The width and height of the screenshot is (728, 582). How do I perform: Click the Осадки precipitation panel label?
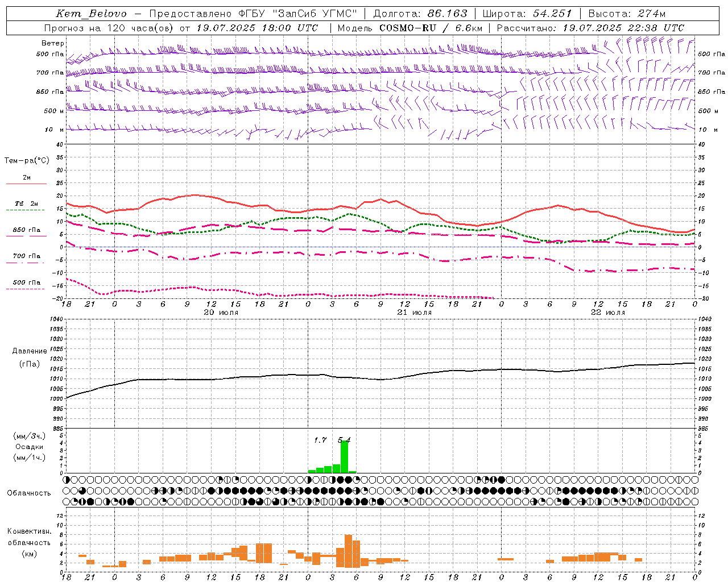pyautogui.click(x=30, y=447)
